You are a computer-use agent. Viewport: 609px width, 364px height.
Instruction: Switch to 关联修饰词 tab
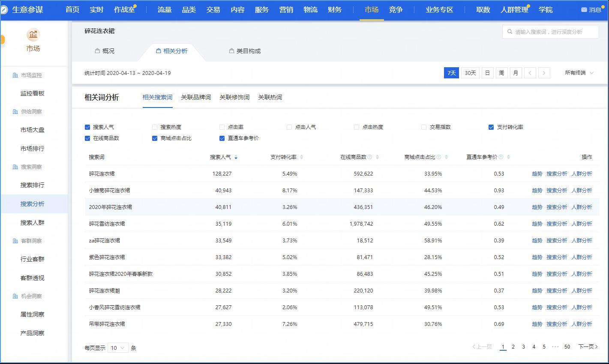(x=234, y=97)
